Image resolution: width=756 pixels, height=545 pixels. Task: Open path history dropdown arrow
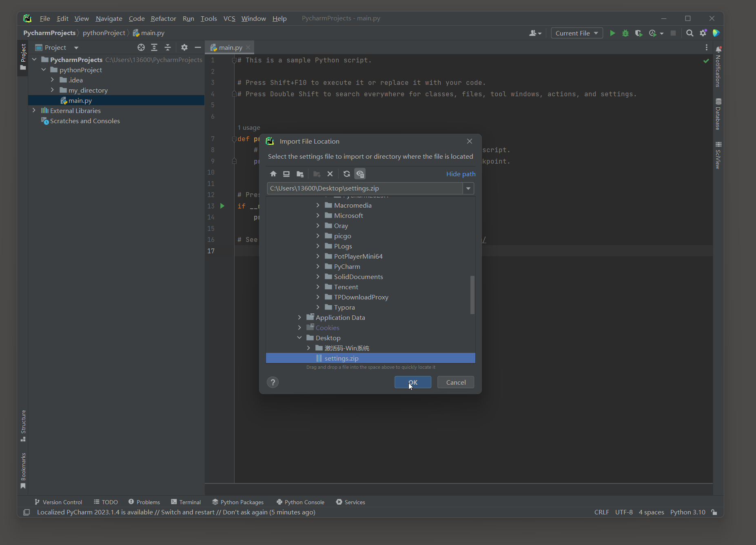(468, 188)
